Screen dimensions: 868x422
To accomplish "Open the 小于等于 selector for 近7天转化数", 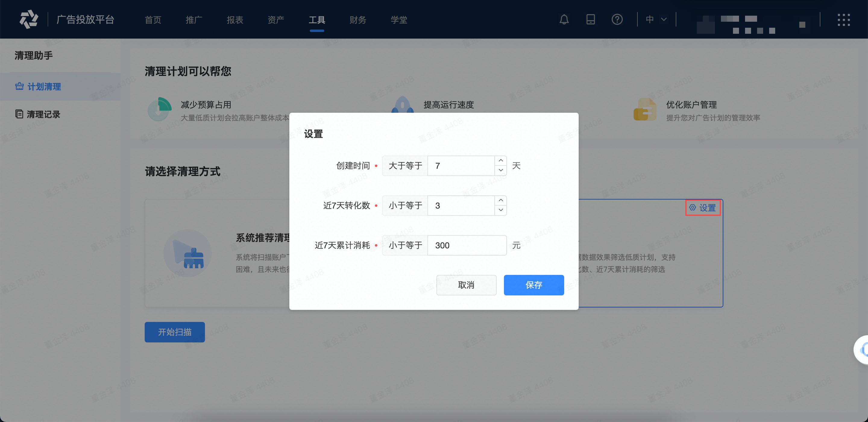I will [405, 205].
